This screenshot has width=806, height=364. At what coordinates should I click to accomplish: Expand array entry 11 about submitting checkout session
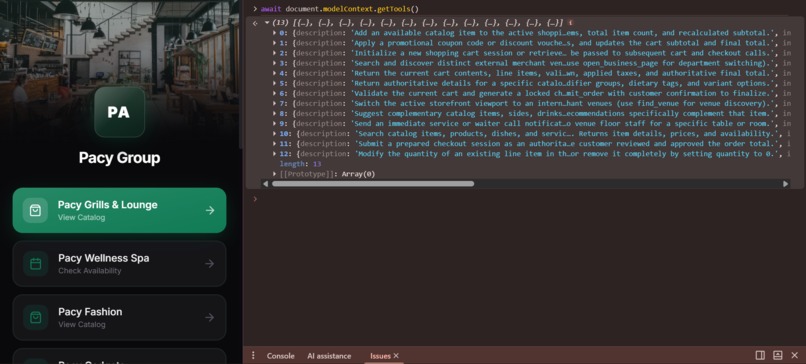(x=275, y=144)
